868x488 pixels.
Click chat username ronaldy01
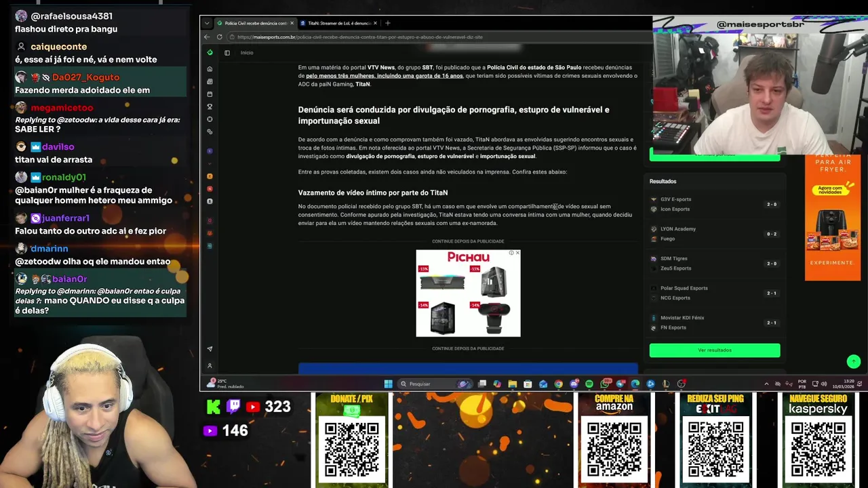click(64, 178)
